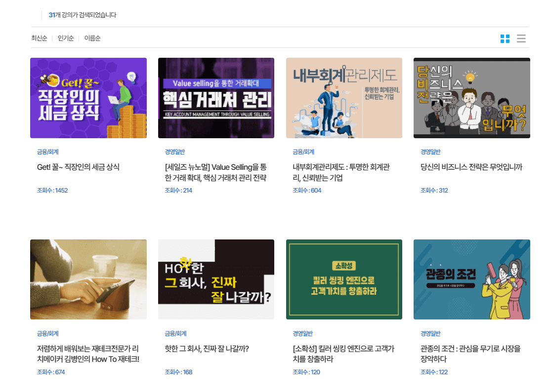Image resolution: width=549 pixels, height=392 pixels.
Task: Click view count 조회수 : 120
Action: 306,372
